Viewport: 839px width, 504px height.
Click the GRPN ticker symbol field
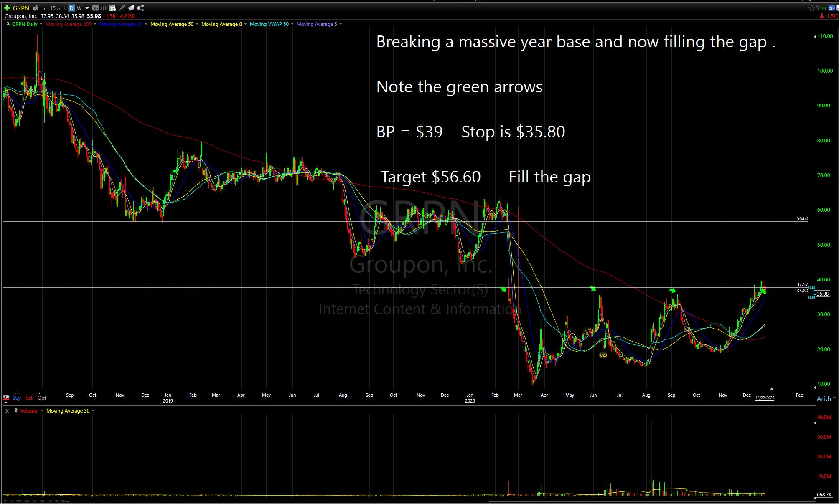click(x=21, y=8)
